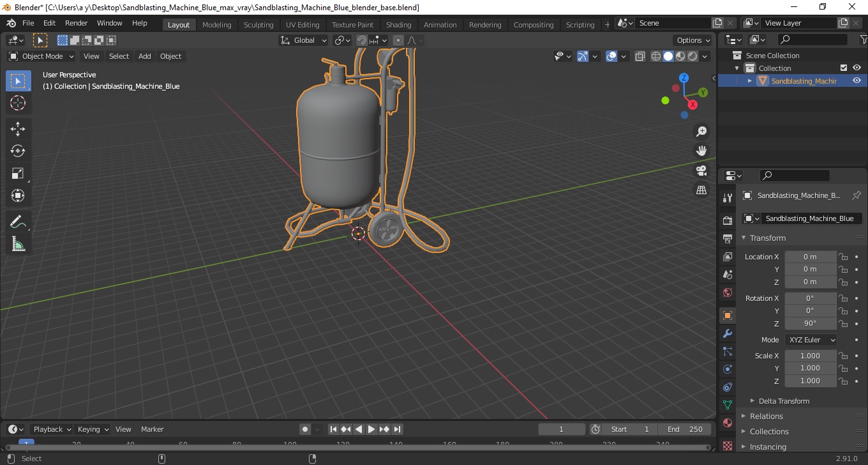The image size is (868, 465).
Task: Select the Measure tool
Action: coord(18,244)
